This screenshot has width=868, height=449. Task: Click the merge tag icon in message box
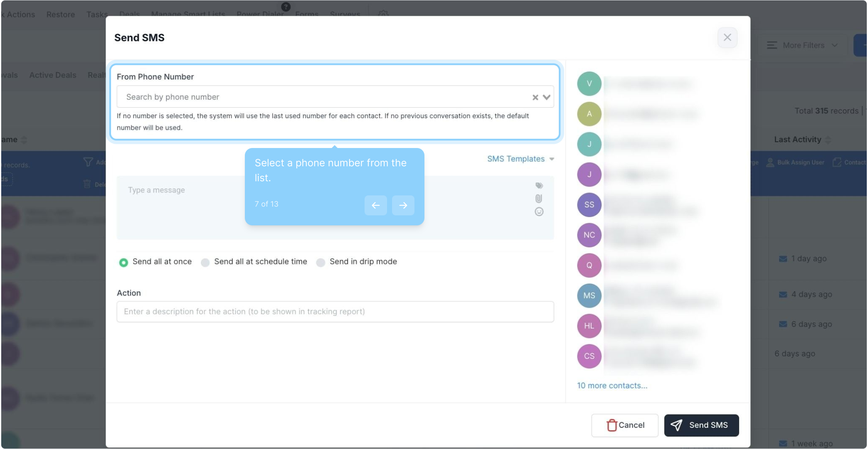[x=539, y=185]
